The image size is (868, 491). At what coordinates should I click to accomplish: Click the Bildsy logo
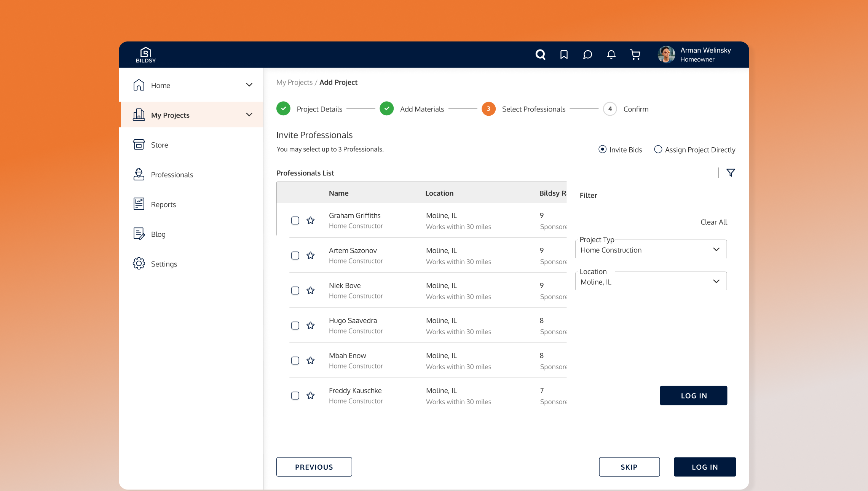pos(146,55)
